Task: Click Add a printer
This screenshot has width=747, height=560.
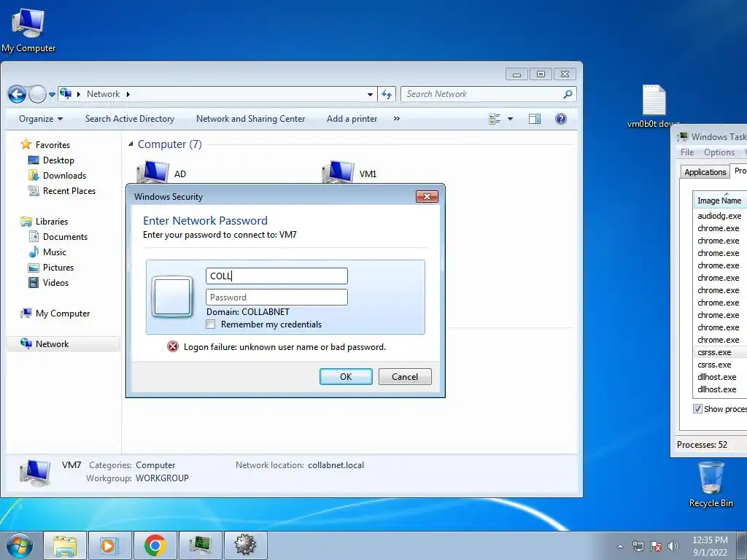Action: click(352, 119)
